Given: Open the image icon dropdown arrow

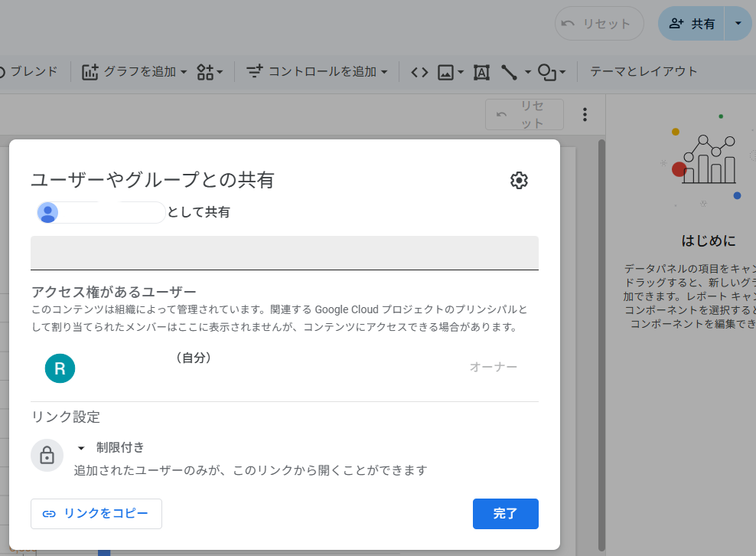Looking at the screenshot, I should click(461, 73).
